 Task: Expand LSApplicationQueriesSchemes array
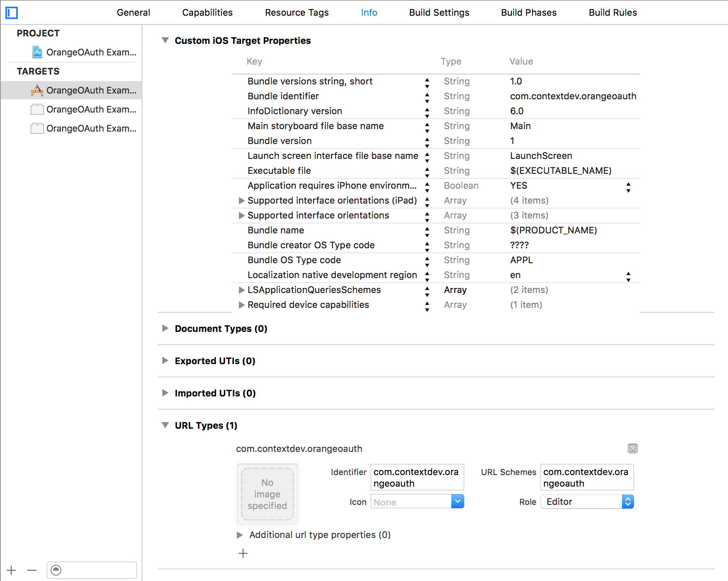[x=242, y=290]
